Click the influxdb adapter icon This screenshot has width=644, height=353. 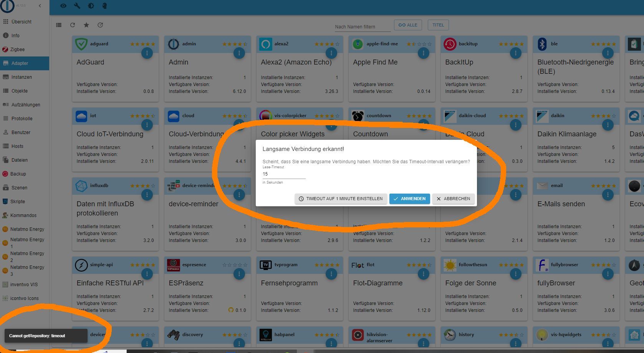click(x=81, y=186)
